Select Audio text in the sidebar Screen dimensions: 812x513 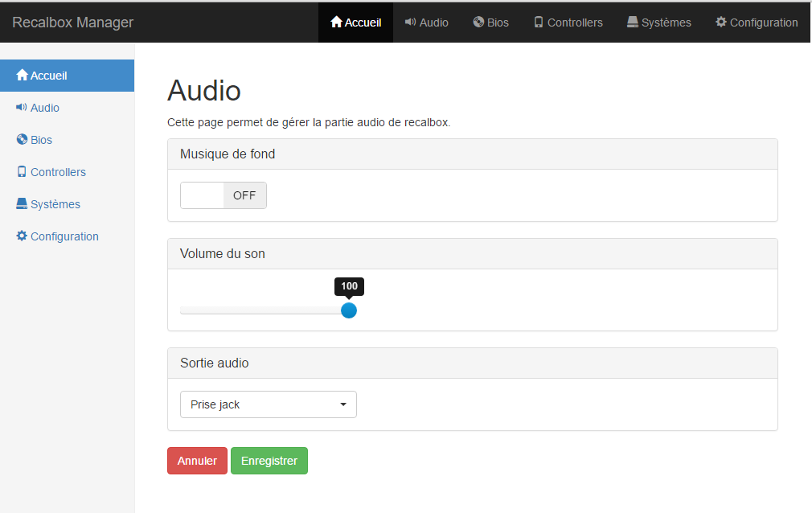pos(45,108)
